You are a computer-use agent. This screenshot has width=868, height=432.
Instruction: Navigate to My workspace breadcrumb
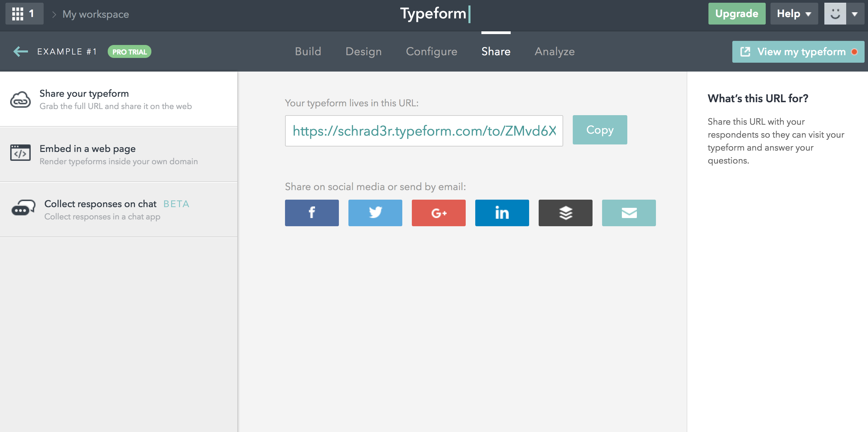point(96,14)
